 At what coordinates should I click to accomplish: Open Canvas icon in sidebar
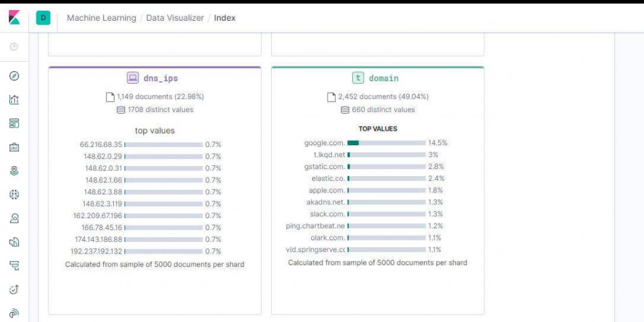click(x=14, y=147)
